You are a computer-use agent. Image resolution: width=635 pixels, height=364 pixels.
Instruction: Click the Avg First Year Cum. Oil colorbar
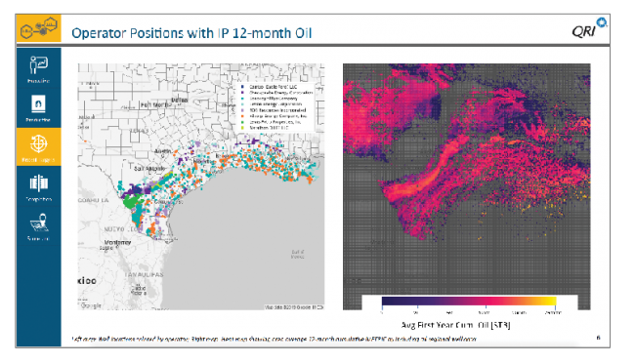pos(469,301)
